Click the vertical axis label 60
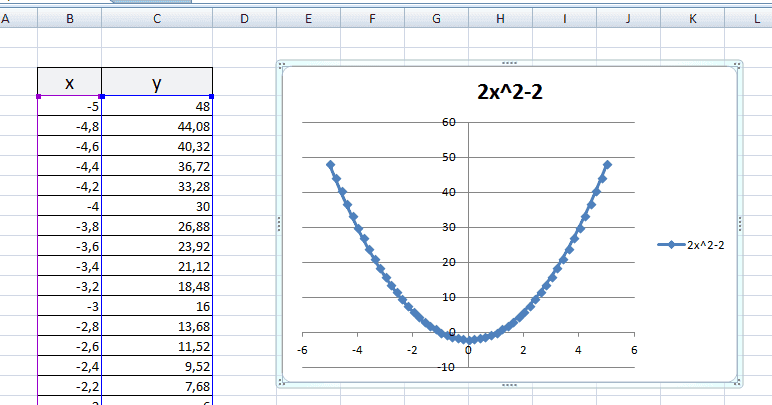 pyautogui.click(x=448, y=122)
